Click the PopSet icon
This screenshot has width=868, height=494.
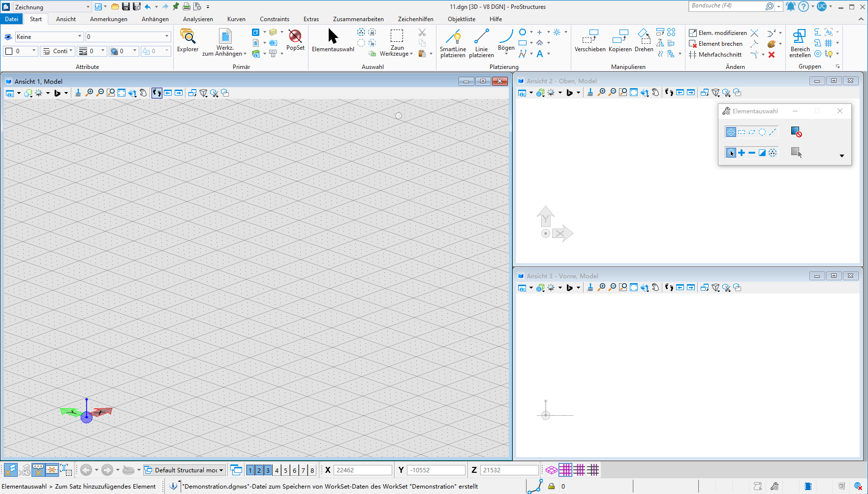295,40
